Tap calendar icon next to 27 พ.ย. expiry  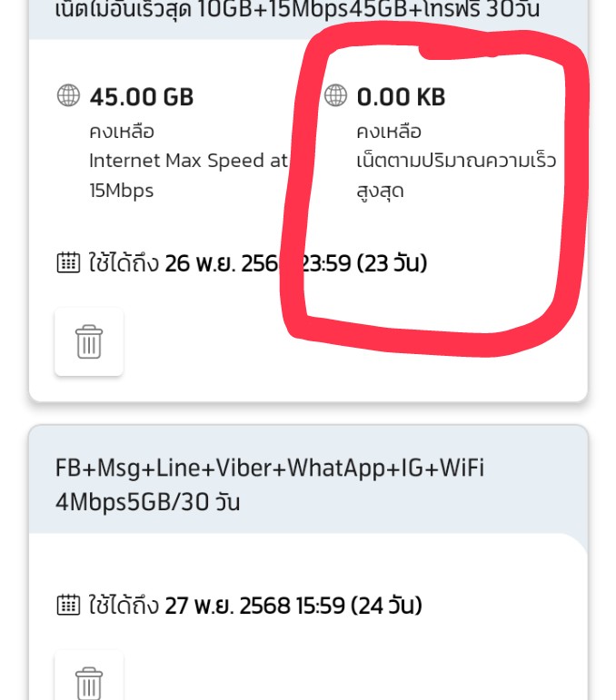click(x=68, y=605)
